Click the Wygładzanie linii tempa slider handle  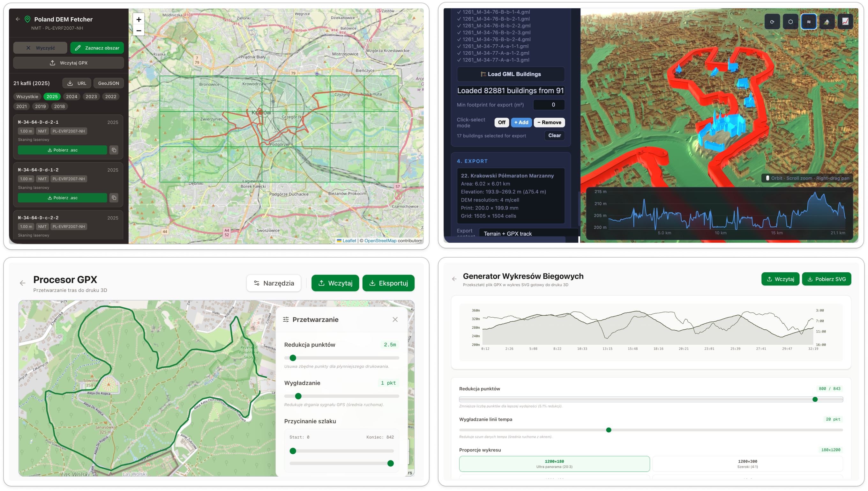[x=609, y=430]
